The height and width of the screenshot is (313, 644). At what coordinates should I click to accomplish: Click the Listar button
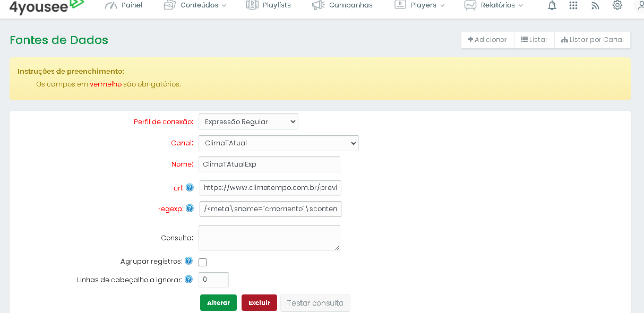click(x=534, y=40)
